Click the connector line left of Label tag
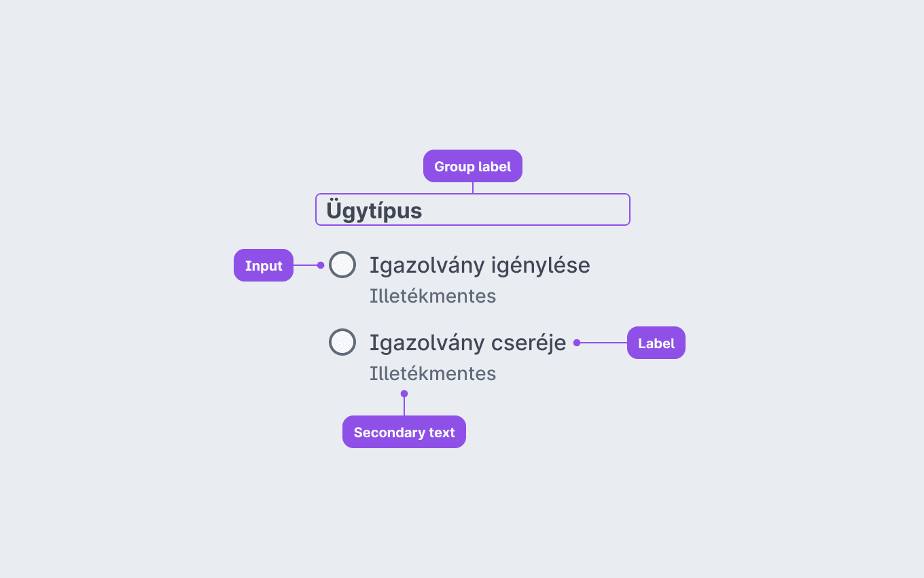This screenshot has height=578, width=924. (603, 343)
